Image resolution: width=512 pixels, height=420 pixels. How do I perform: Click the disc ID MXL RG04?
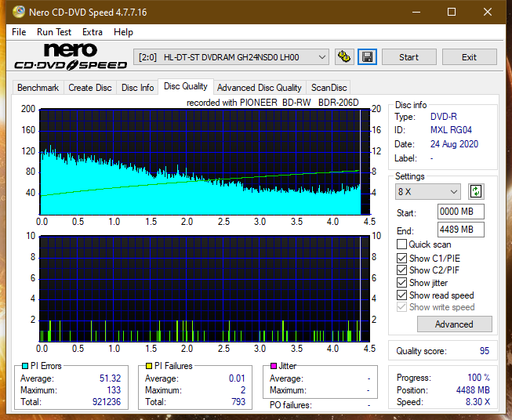pos(451,130)
